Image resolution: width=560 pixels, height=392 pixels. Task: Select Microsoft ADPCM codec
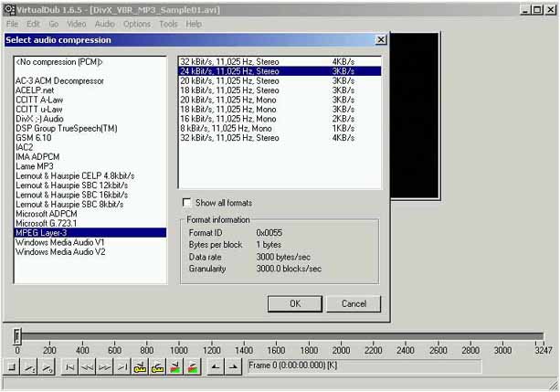90,214
